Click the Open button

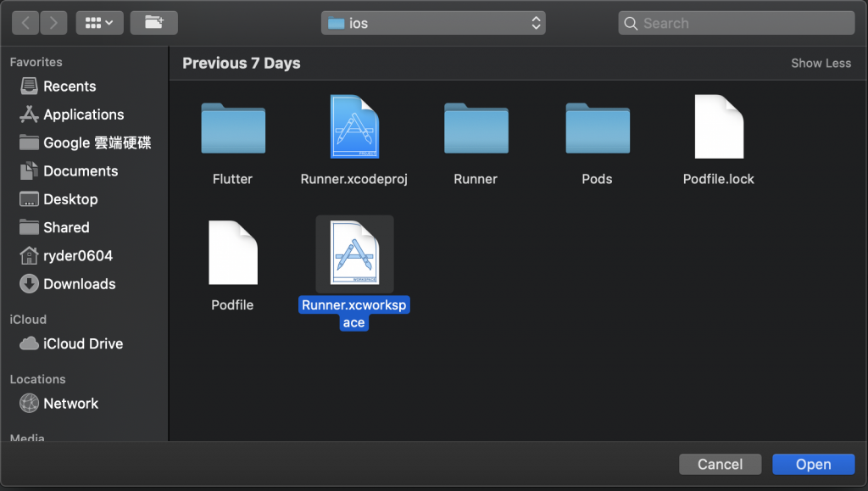click(813, 464)
